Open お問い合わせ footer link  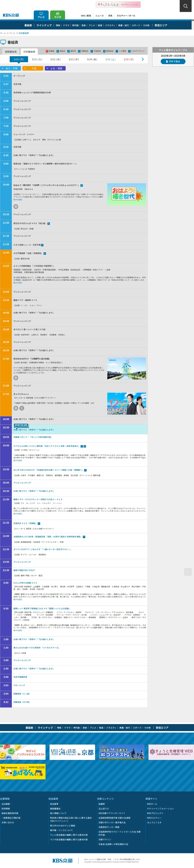tap(8, 823)
